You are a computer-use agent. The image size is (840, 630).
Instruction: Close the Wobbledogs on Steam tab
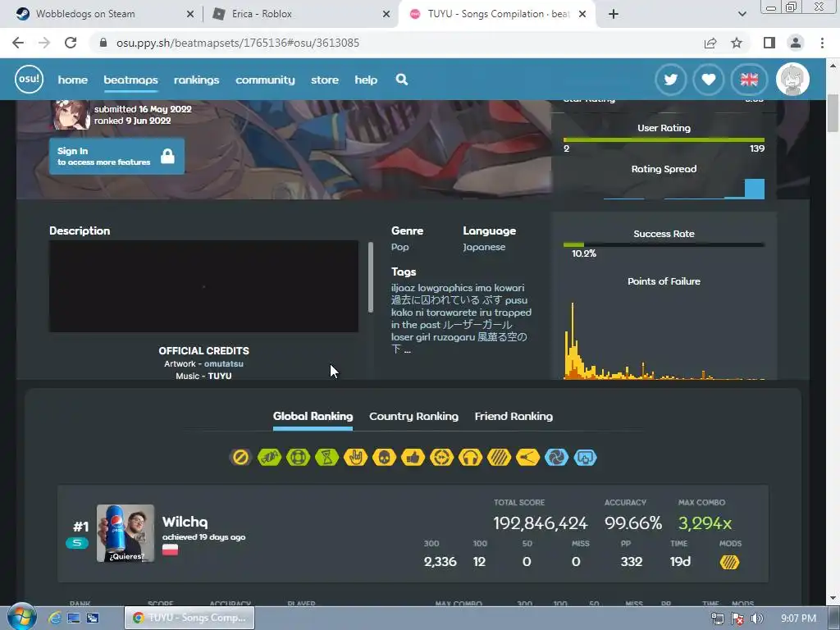190,15
